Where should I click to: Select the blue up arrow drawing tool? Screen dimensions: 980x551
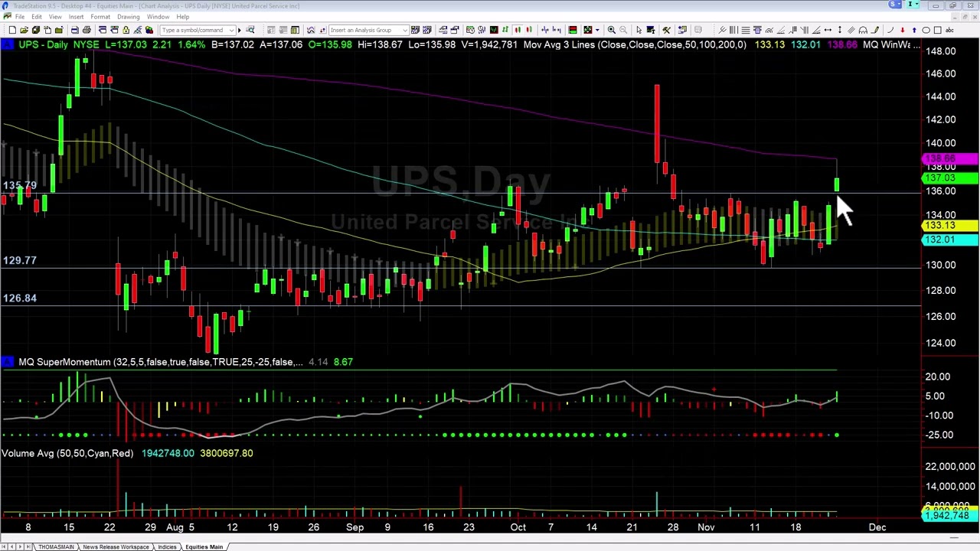click(914, 30)
